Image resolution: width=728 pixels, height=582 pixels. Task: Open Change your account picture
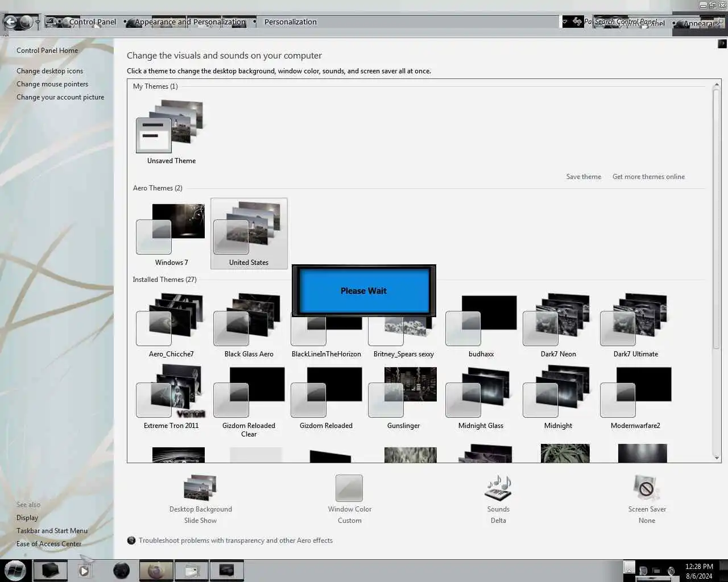click(60, 97)
